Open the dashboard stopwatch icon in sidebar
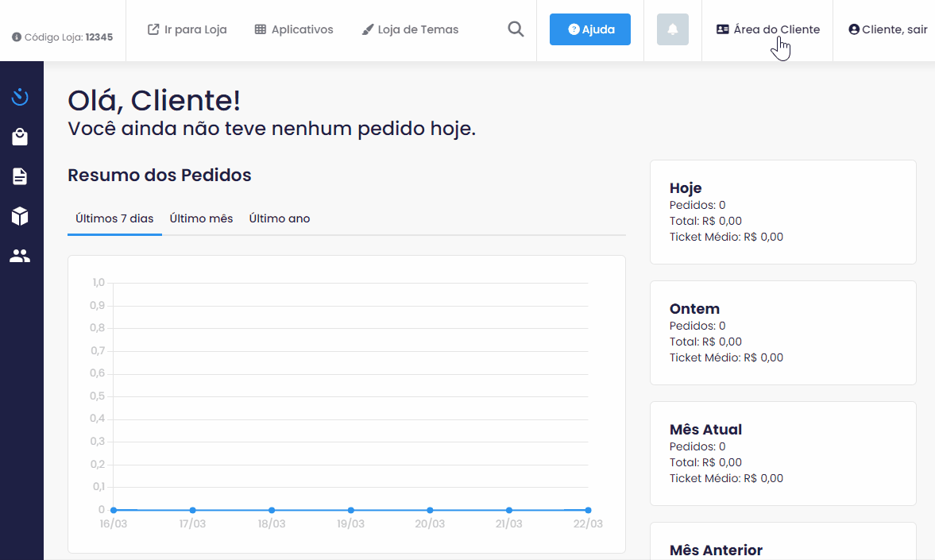The image size is (935, 560). (x=20, y=97)
